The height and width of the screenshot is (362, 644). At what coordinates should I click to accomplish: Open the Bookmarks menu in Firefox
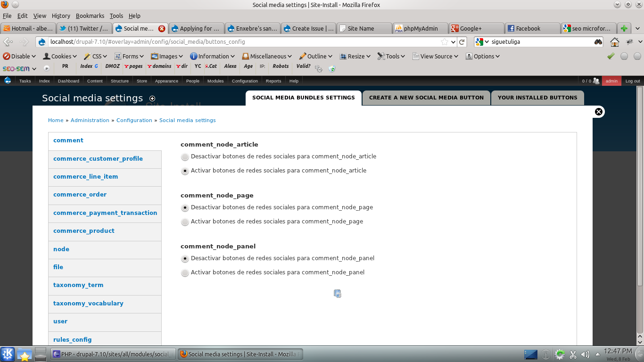coord(90,16)
